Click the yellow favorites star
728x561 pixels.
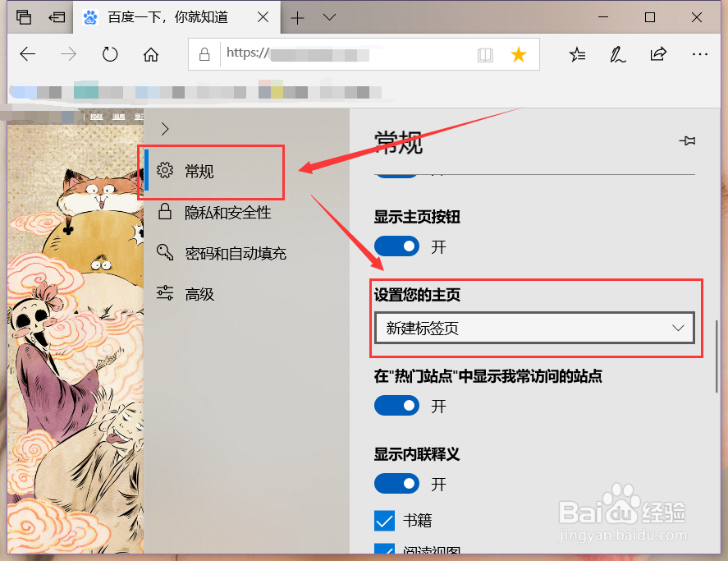tap(518, 54)
